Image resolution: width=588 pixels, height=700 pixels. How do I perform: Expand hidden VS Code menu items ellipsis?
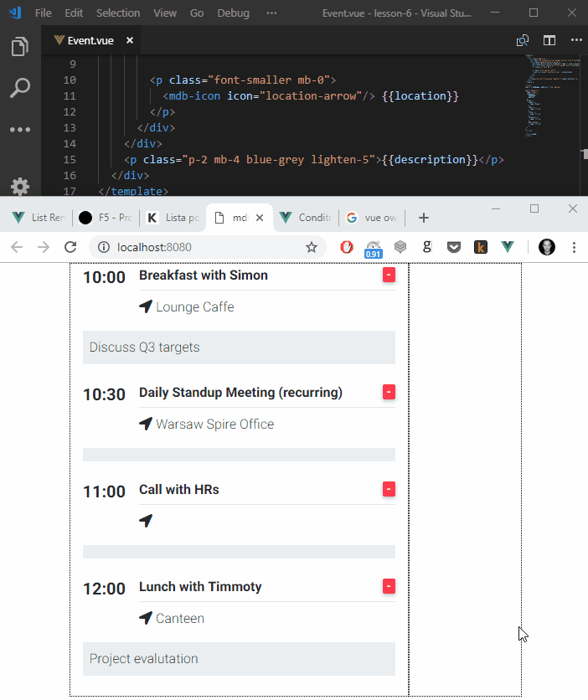(271, 13)
